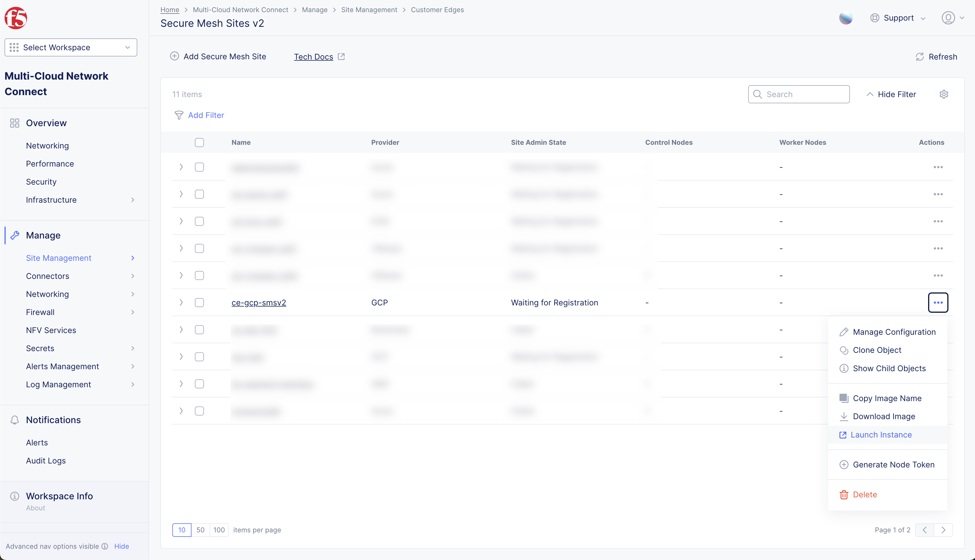Open Performance under Overview

(50, 164)
